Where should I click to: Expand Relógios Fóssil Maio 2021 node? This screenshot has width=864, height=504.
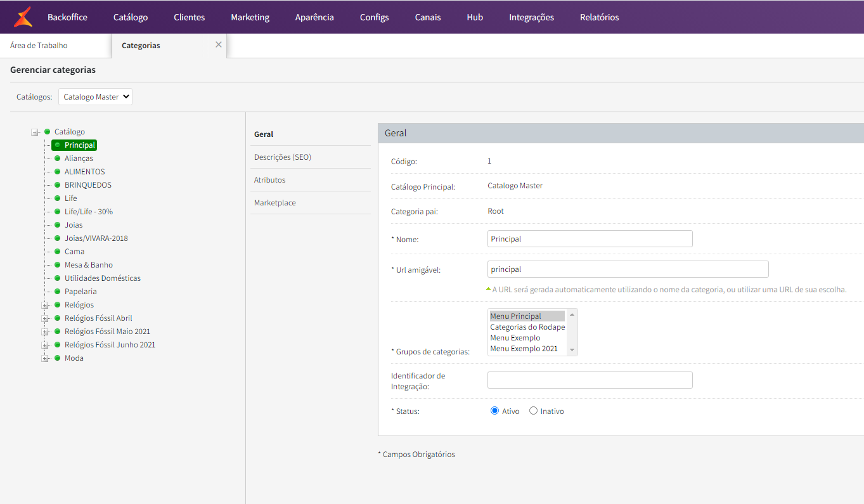pyautogui.click(x=45, y=332)
